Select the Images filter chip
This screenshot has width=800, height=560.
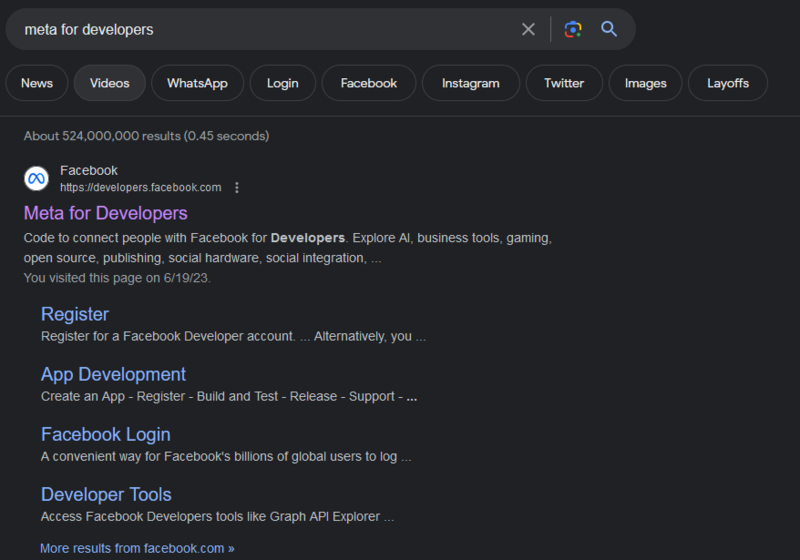[x=645, y=83]
